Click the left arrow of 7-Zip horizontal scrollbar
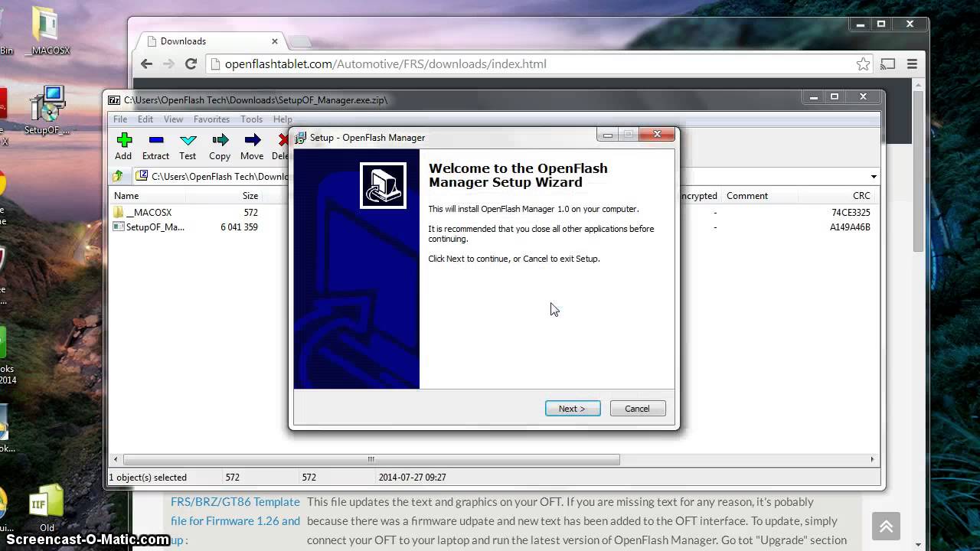Image resolution: width=980 pixels, height=551 pixels. (x=116, y=459)
